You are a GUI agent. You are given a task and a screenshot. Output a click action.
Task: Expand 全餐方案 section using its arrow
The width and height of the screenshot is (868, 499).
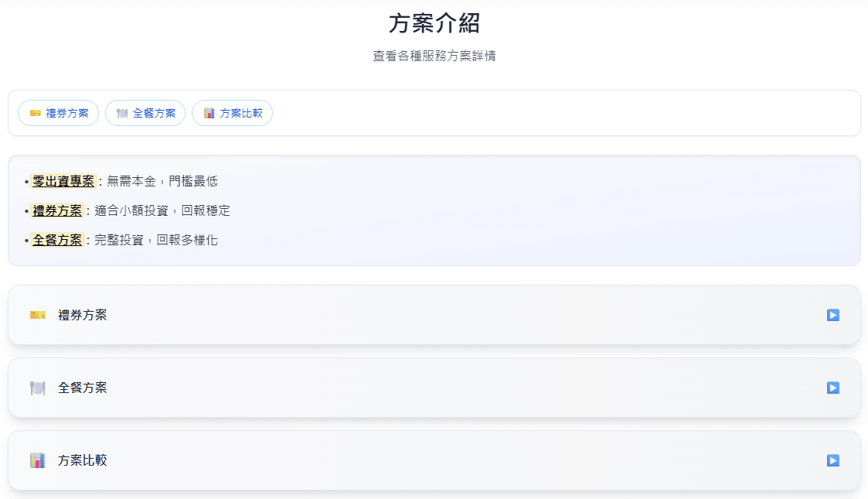click(832, 388)
